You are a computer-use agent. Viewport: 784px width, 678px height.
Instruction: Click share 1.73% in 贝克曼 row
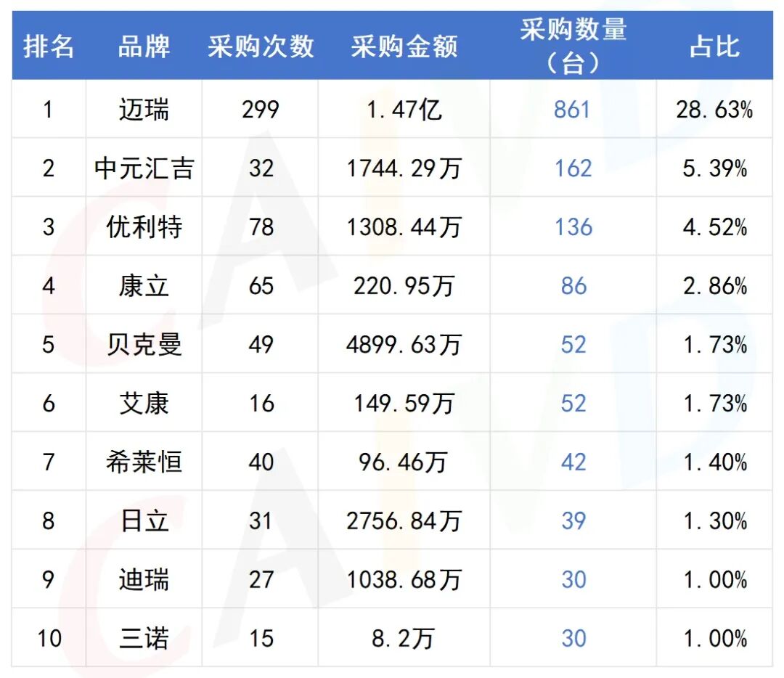[x=715, y=345]
